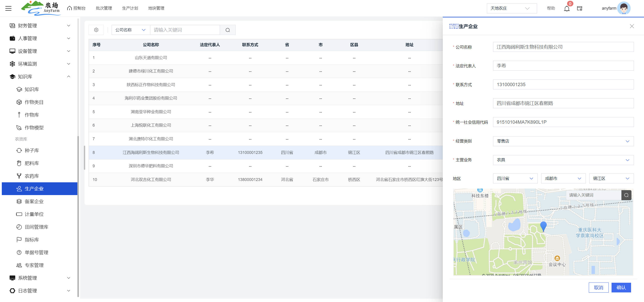Open the 公司名称 search field dropdown

click(x=130, y=30)
